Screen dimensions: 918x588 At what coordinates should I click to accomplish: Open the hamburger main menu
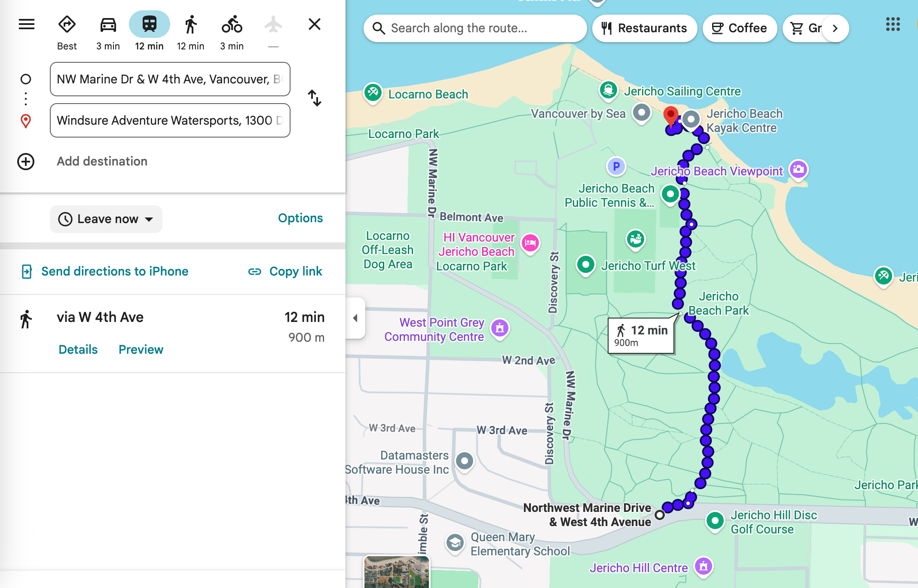tap(27, 24)
